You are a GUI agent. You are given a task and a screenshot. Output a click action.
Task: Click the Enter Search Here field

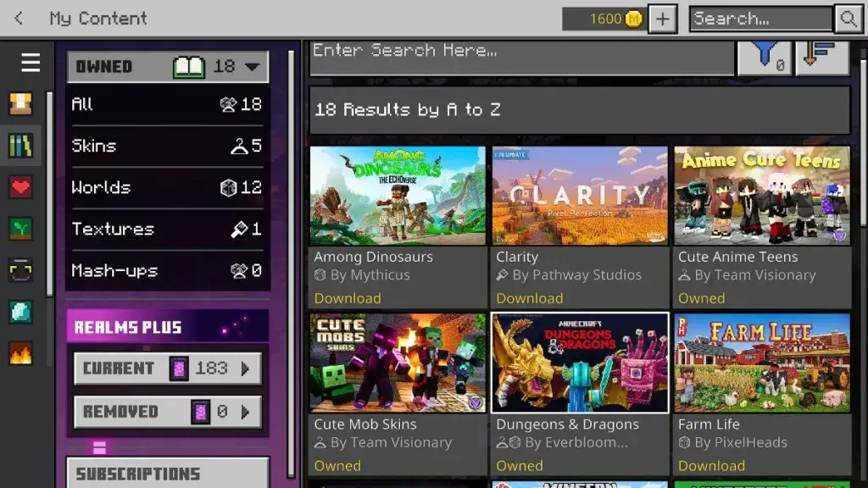(522, 57)
